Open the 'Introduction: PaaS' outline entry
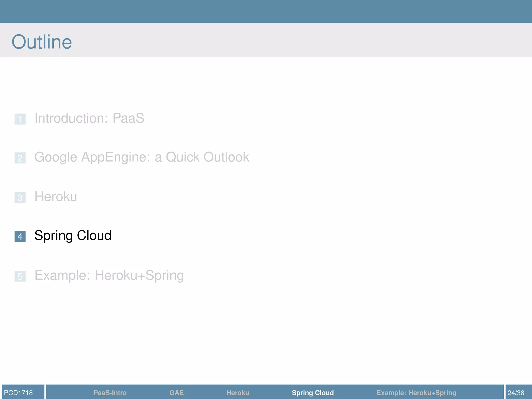 [x=89, y=118]
